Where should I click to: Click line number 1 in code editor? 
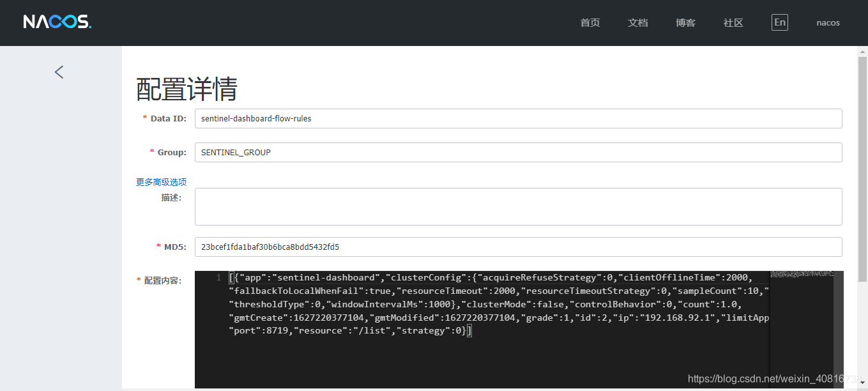point(219,277)
